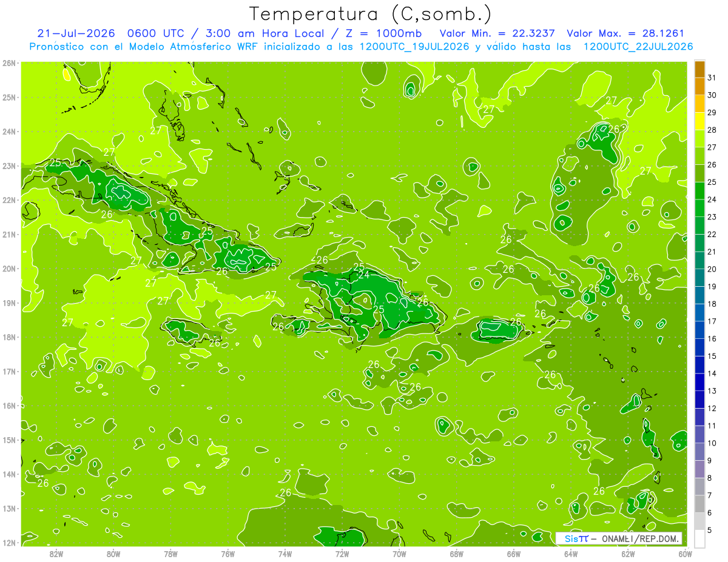Image resolution: width=728 pixels, height=562 pixels.
Task: Click the gray legend swatch between 6 and 7
Action: coord(699,504)
